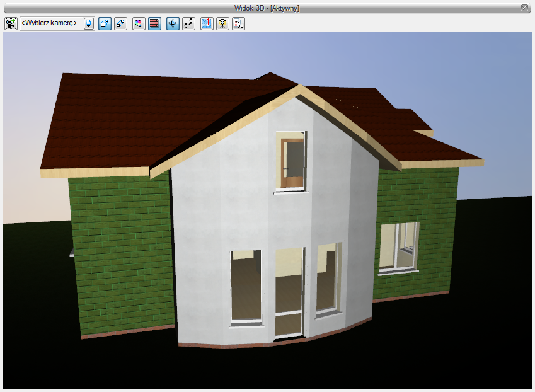This screenshot has width=535, height=392.
Task: Toggle the orbit rotation tool icon
Action: (173, 23)
